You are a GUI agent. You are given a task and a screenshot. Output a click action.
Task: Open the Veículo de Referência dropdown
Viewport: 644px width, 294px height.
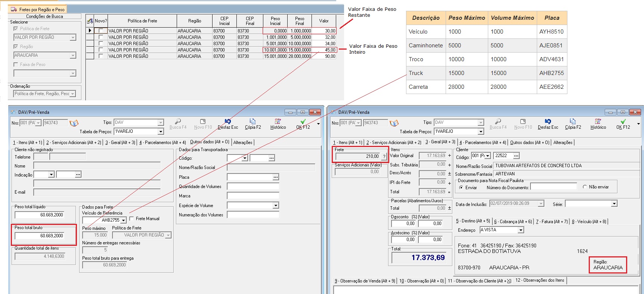point(123,220)
